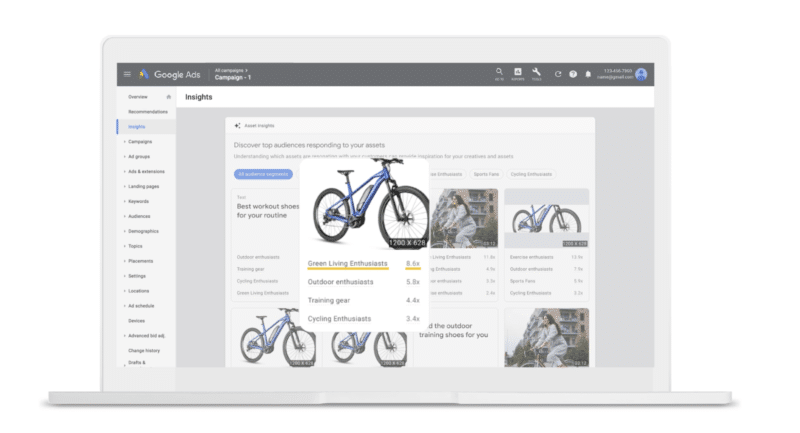The height and width of the screenshot is (433, 800).
Task: Expand the Campaigns sidebar item
Action: [x=139, y=141]
